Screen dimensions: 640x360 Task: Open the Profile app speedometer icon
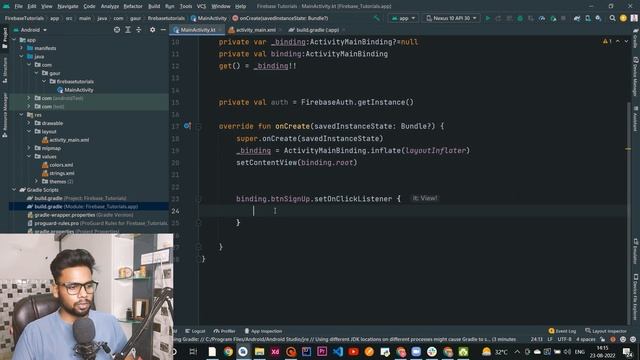(x=542, y=18)
